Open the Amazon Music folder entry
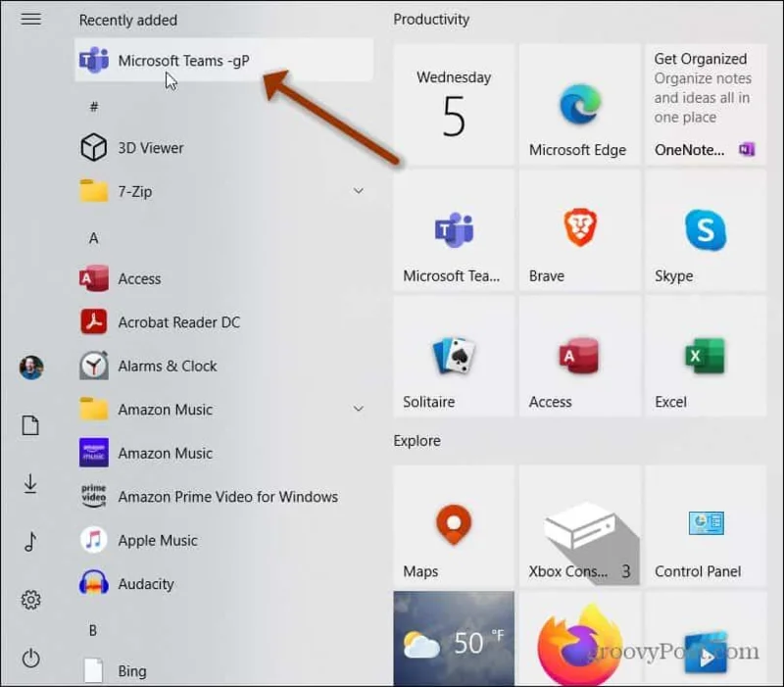This screenshot has height=687, width=784. (223, 409)
